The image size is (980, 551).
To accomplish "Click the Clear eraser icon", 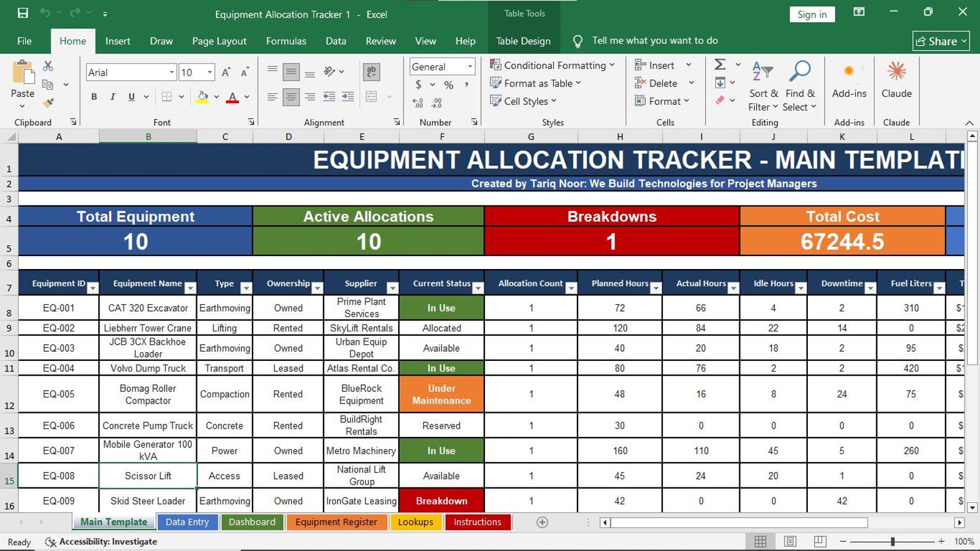I will point(720,100).
